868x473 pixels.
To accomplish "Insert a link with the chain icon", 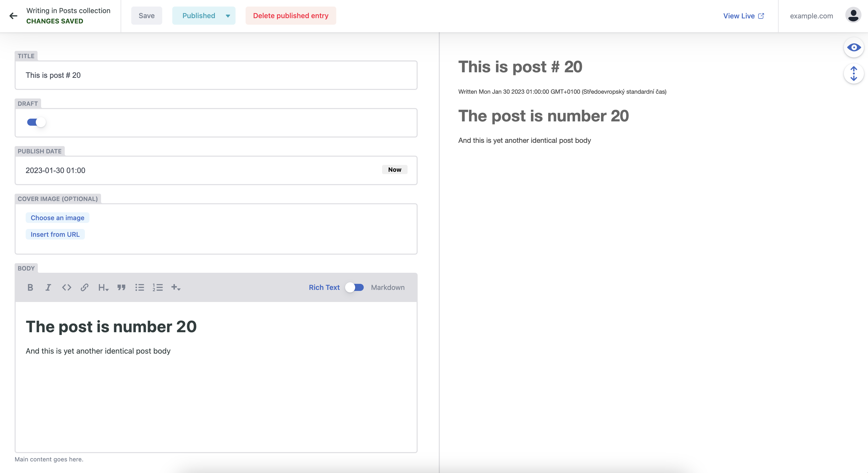I will 85,287.
